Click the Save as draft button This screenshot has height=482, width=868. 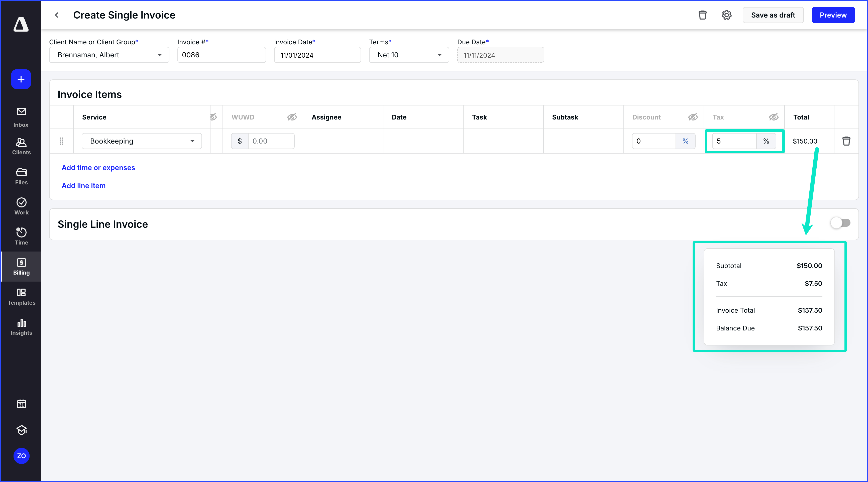pos(773,15)
